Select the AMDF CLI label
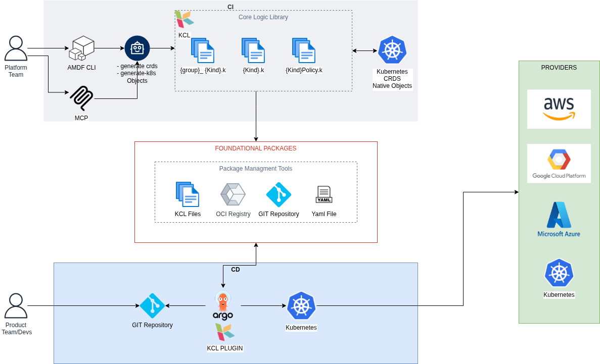 [81, 68]
